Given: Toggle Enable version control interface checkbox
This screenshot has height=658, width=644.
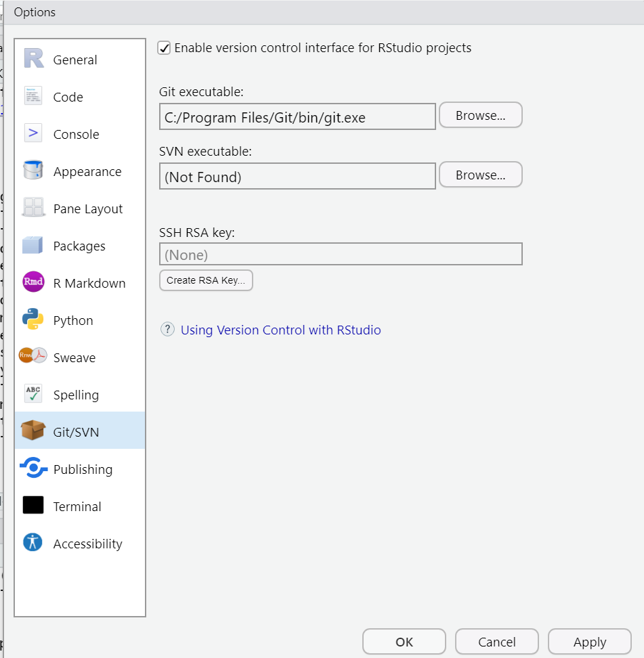Looking at the screenshot, I should pyautogui.click(x=164, y=48).
